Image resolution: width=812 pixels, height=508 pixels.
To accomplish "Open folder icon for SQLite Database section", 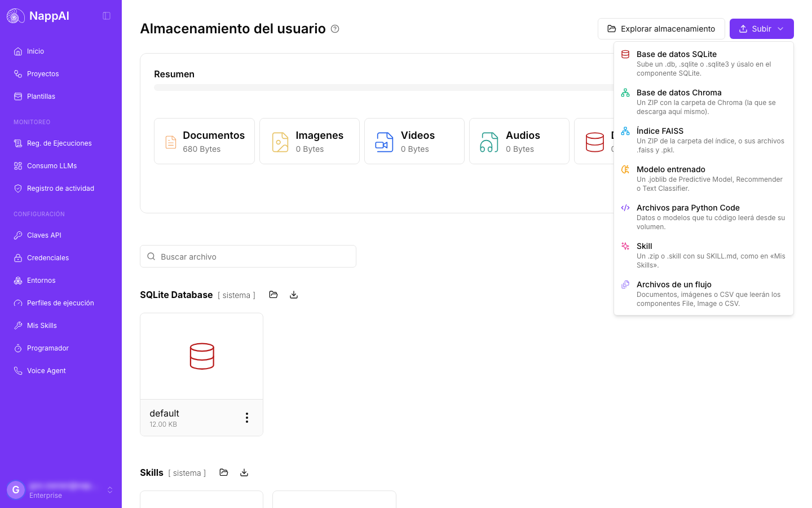I will pyautogui.click(x=273, y=295).
